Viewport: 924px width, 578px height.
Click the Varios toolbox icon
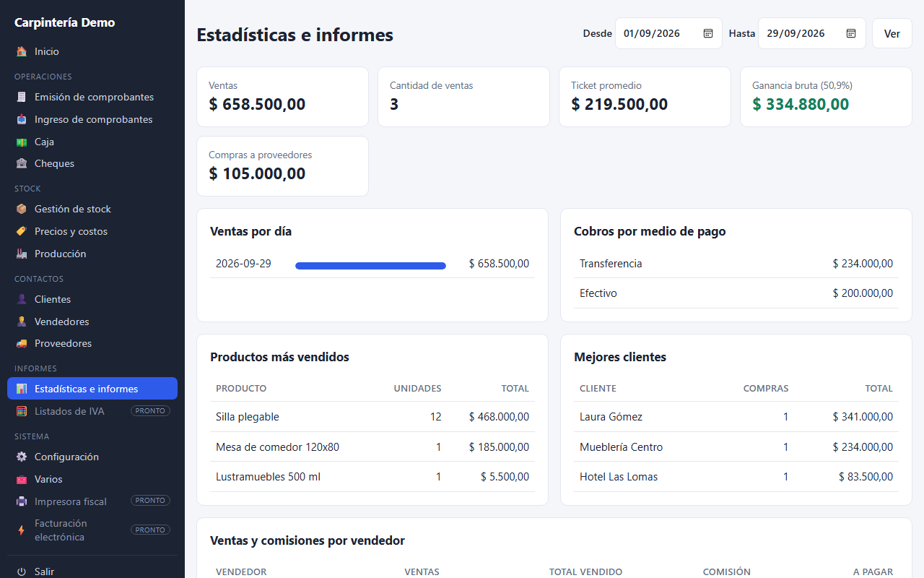click(x=22, y=479)
